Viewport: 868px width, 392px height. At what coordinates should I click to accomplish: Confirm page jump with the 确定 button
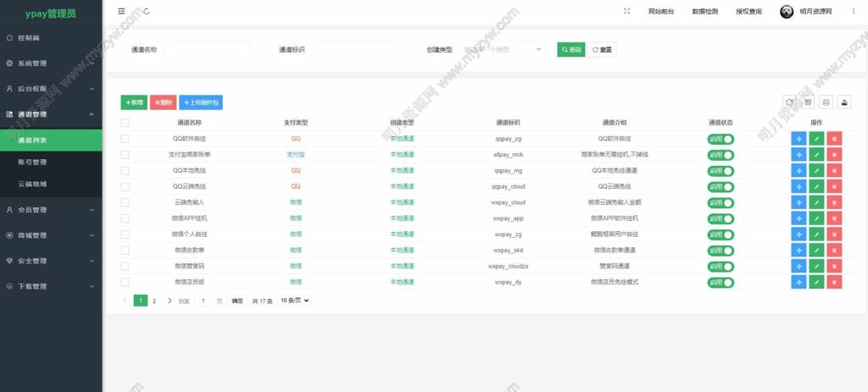tap(237, 301)
